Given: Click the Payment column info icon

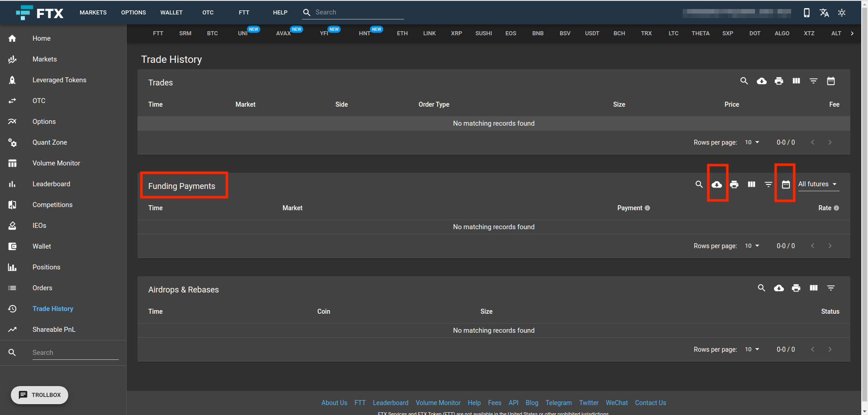Looking at the screenshot, I should pyautogui.click(x=647, y=208).
